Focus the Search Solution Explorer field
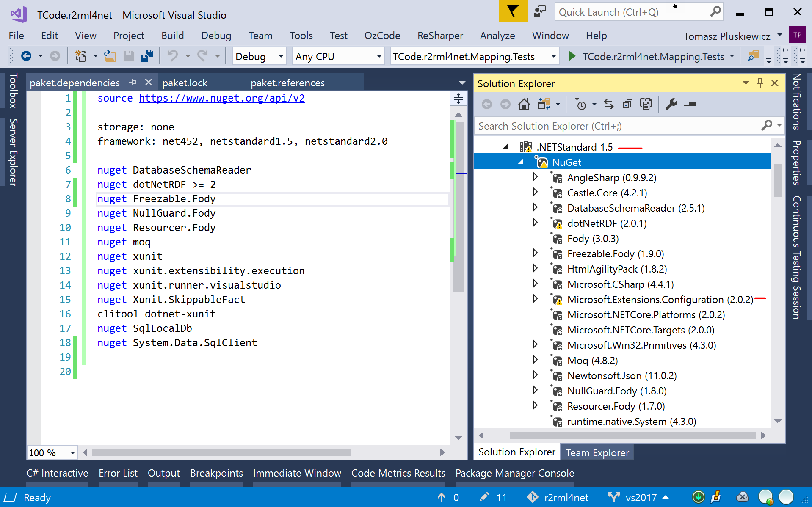 tap(629, 126)
